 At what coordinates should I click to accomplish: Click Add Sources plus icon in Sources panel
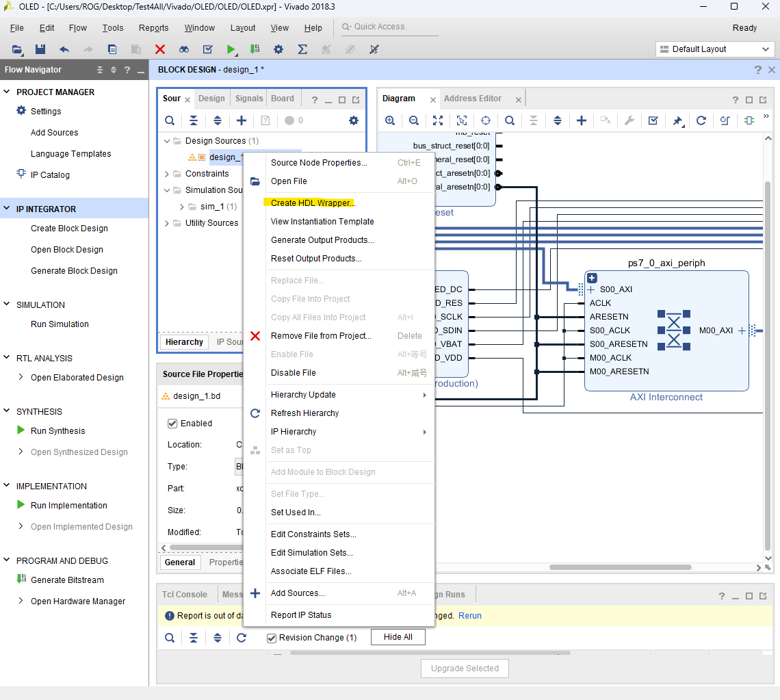242,120
